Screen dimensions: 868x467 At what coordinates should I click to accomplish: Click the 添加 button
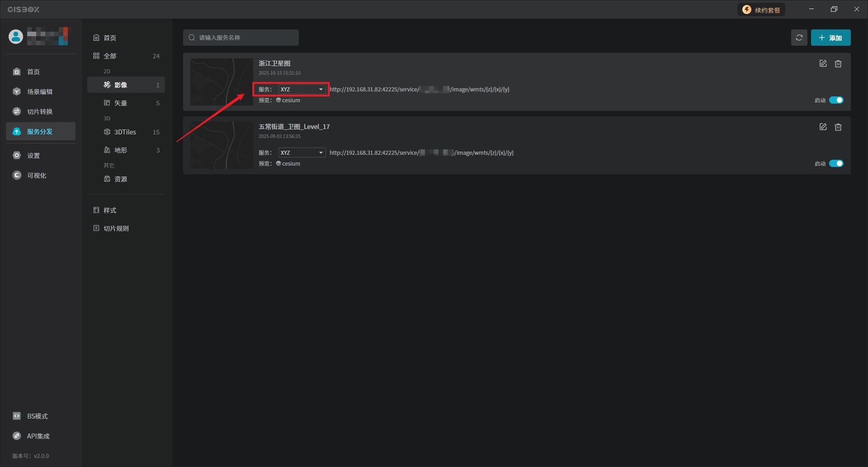[830, 38]
